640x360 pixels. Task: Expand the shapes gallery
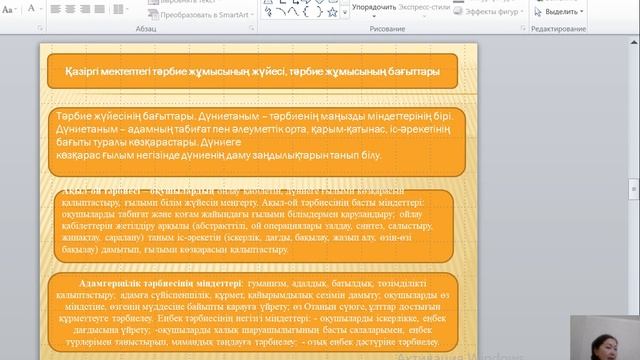(345, 12)
